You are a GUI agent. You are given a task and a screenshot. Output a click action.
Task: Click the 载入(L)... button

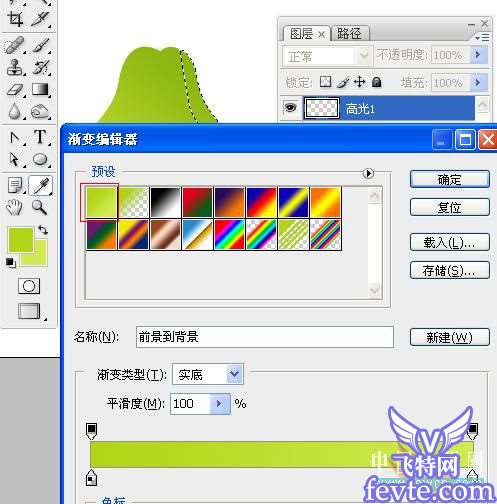coord(450,242)
